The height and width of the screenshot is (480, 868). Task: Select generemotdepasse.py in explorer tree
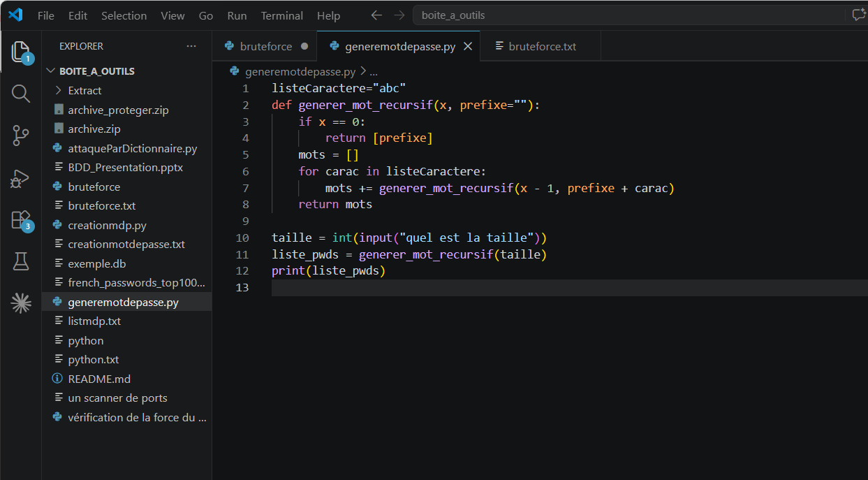pos(126,302)
